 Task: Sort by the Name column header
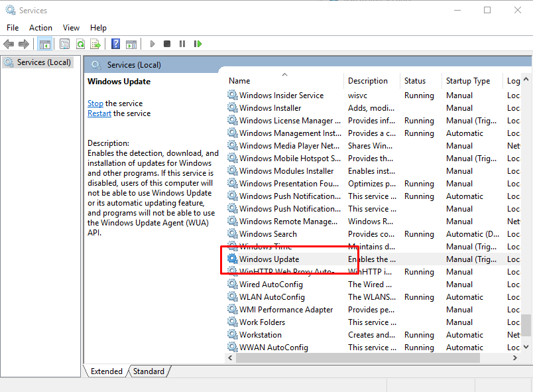(285, 80)
